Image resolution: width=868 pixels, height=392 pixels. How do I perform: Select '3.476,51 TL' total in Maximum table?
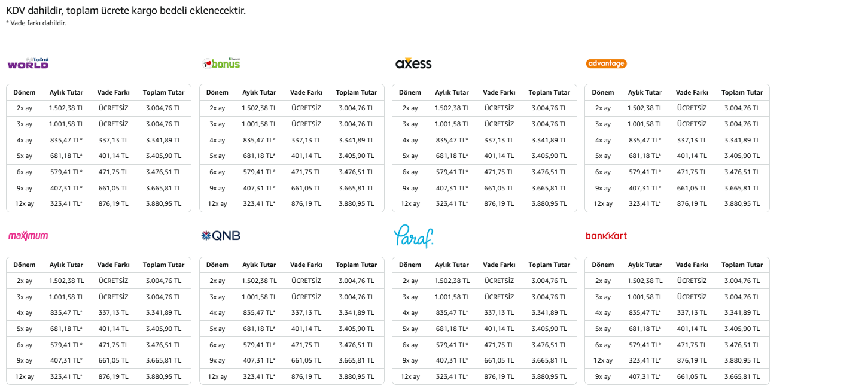163,345
